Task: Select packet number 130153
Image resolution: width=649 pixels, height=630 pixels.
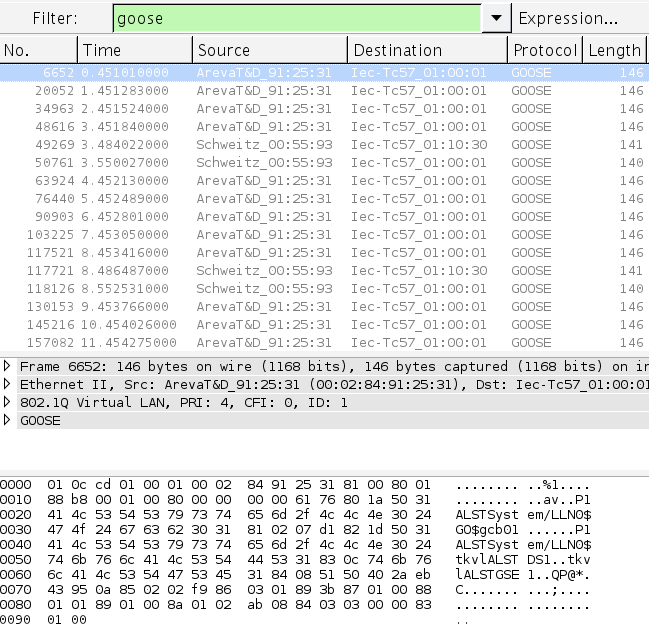Action: coord(324,307)
